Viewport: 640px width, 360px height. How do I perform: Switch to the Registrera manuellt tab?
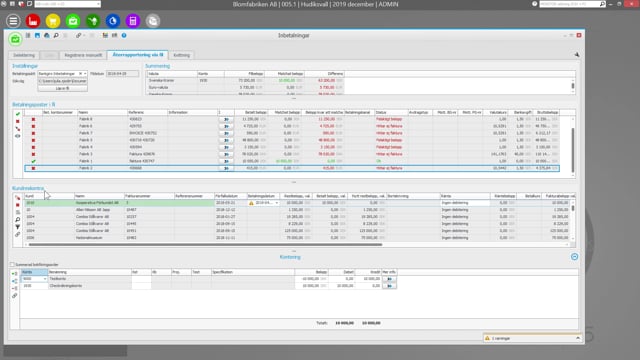click(83, 55)
